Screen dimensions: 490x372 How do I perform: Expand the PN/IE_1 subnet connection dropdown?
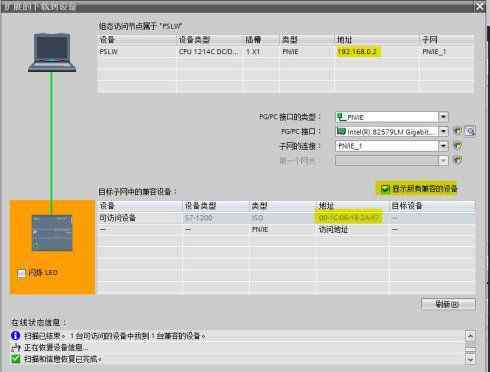[443, 146]
